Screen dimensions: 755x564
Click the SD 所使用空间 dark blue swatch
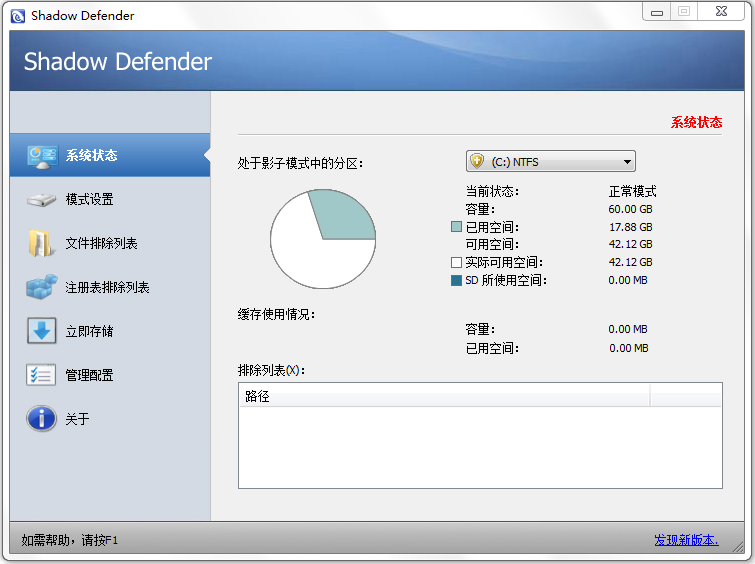(456, 280)
